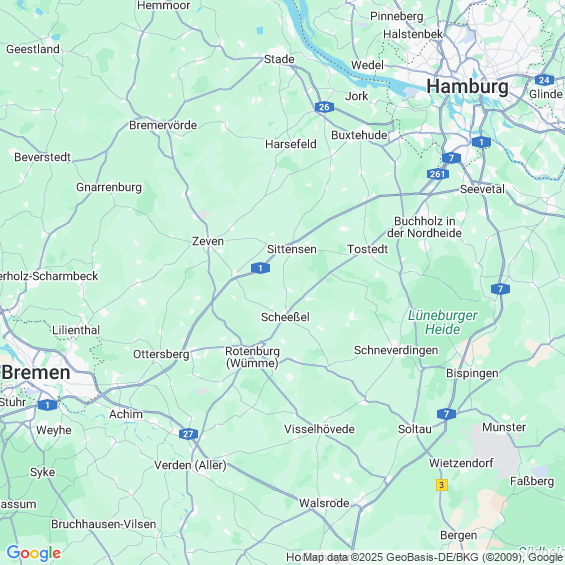Viewport: 565px width, 565px height.
Task: Click the A1 shield near Stuhr
Action: (48, 405)
